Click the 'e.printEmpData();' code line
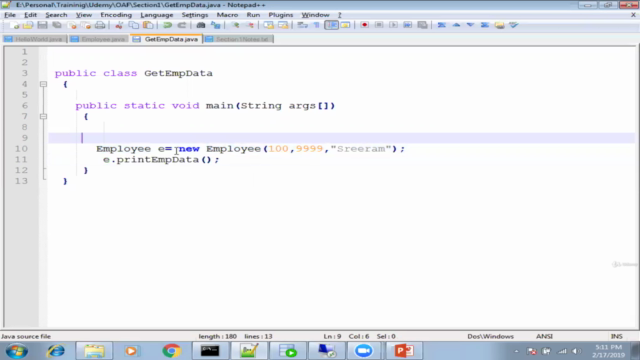Viewport: 640px width, 360px height. 161,160
